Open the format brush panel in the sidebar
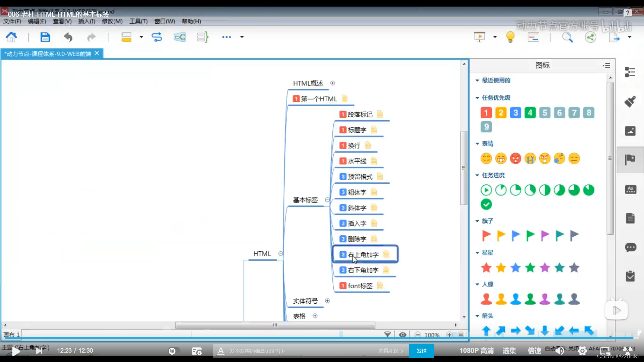 pos(630,101)
